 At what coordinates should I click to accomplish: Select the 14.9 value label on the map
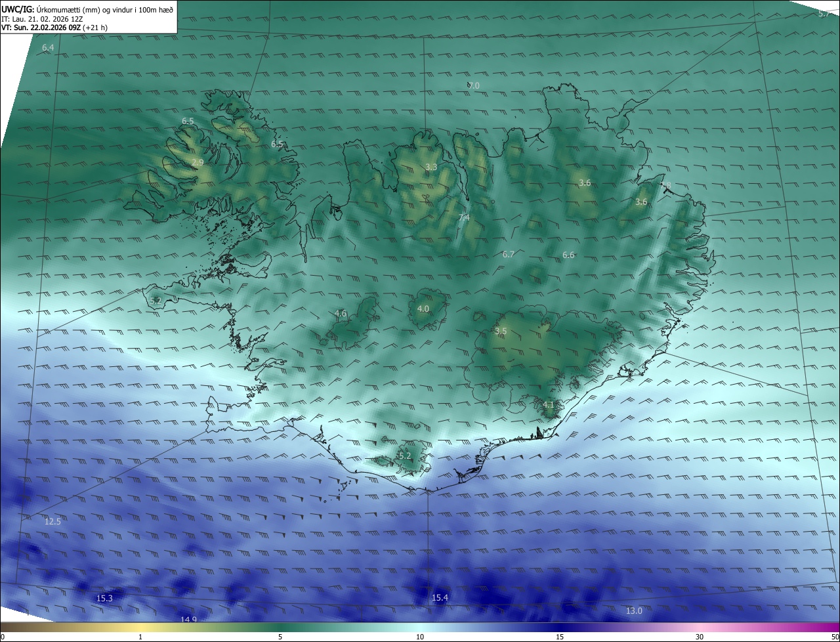pos(189,620)
